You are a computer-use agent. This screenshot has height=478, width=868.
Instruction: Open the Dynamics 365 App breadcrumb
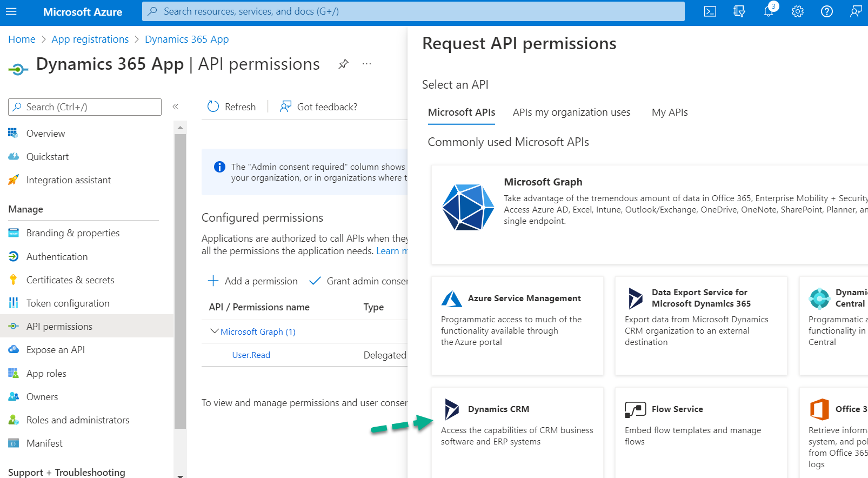(x=187, y=39)
